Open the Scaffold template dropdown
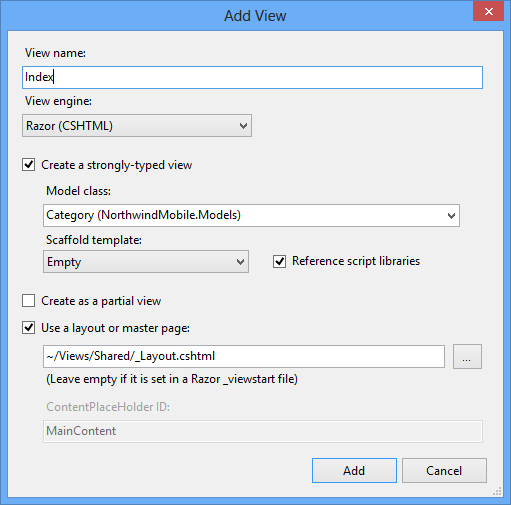The image size is (511, 505). coord(146,262)
